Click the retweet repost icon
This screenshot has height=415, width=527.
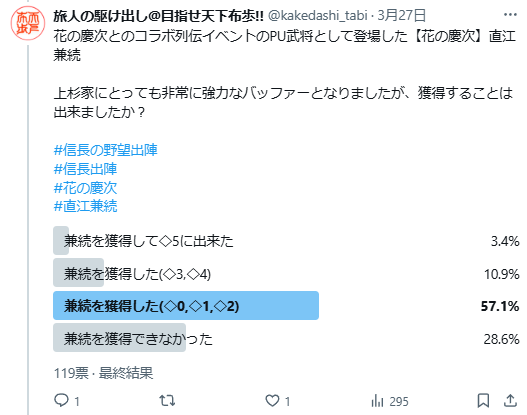pos(167,401)
